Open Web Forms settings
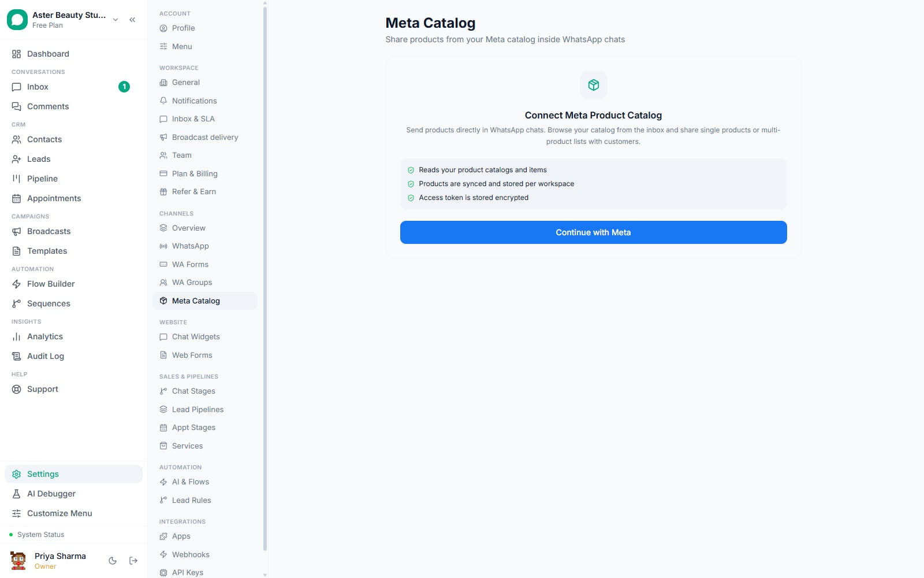924x578 pixels. click(x=204, y=355)
